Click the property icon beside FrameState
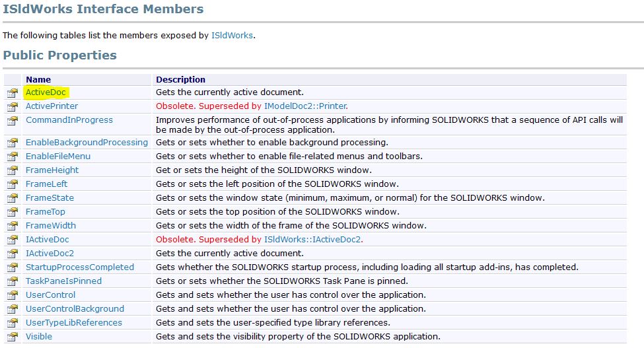This screenshot has height=348, width=644. coord(12,199)
